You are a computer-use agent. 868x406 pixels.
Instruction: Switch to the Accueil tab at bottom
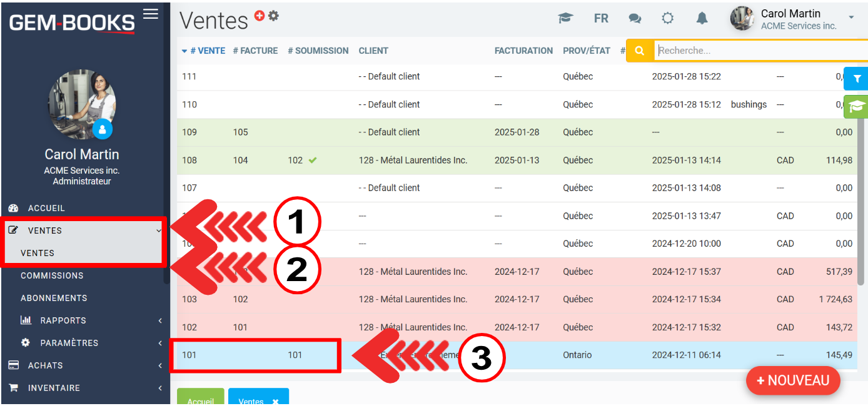[x=201, y=400]
